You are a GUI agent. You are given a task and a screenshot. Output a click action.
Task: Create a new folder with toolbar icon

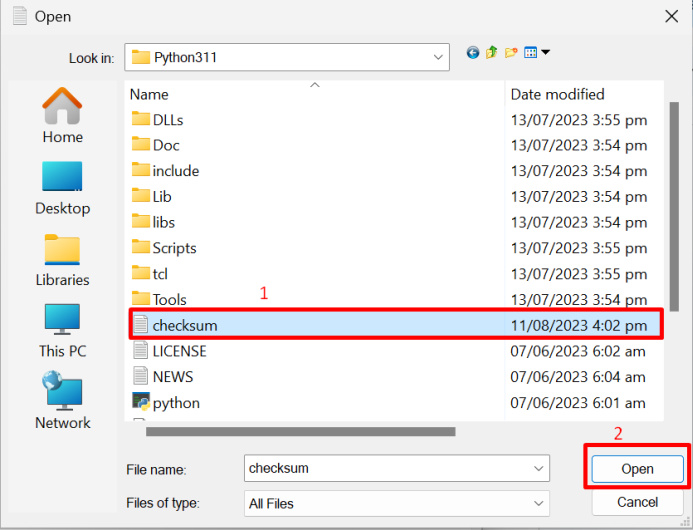tap(511, 53)
